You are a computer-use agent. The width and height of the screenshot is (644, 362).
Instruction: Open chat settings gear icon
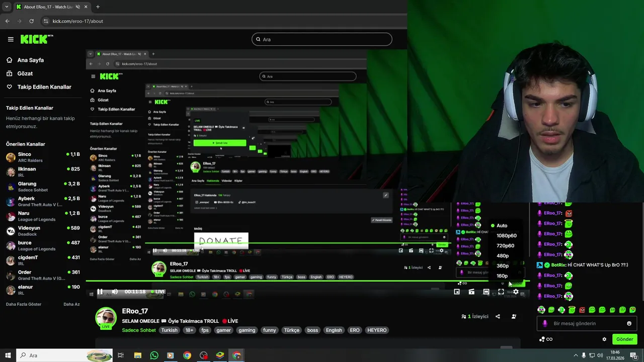pos(604,339)
